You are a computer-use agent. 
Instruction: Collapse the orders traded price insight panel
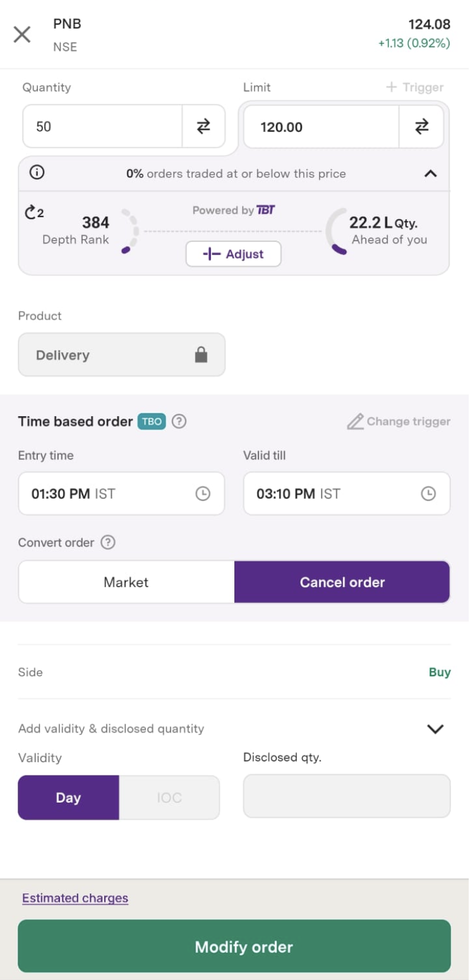coord(430,173)
